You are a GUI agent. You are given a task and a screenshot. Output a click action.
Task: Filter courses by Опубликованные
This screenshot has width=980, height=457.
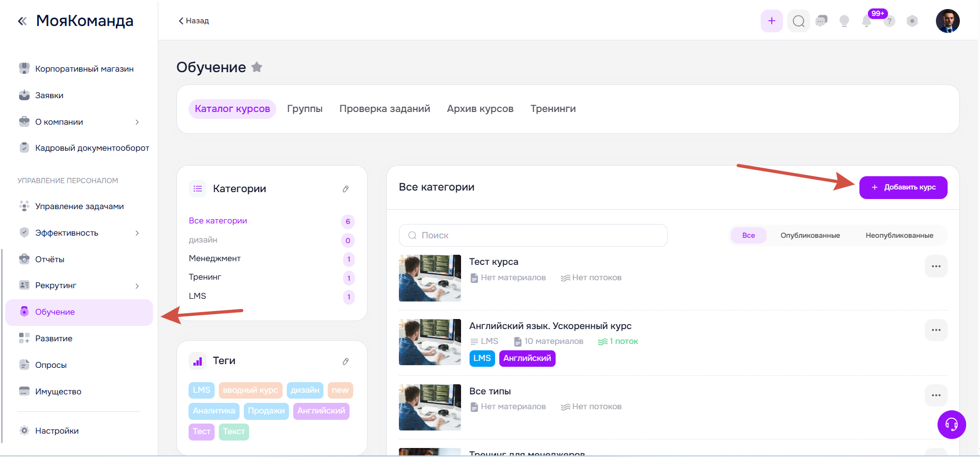[x=810, y=236]
